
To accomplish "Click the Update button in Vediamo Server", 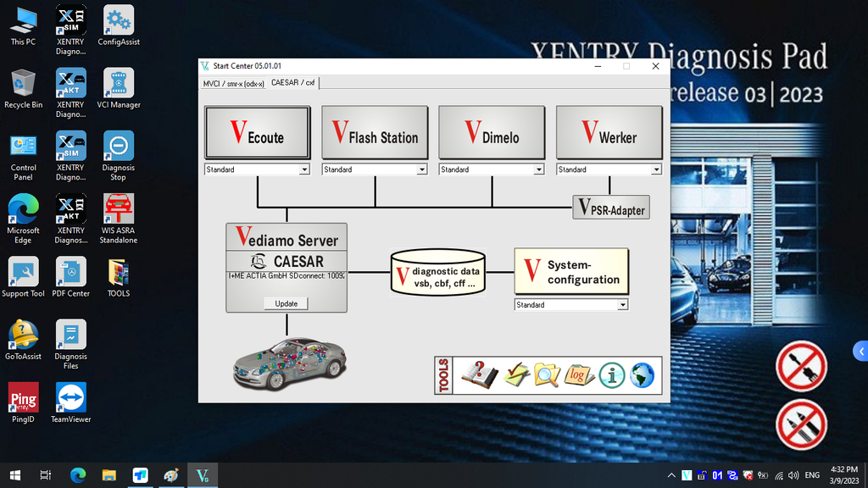I will click(286, 303).
